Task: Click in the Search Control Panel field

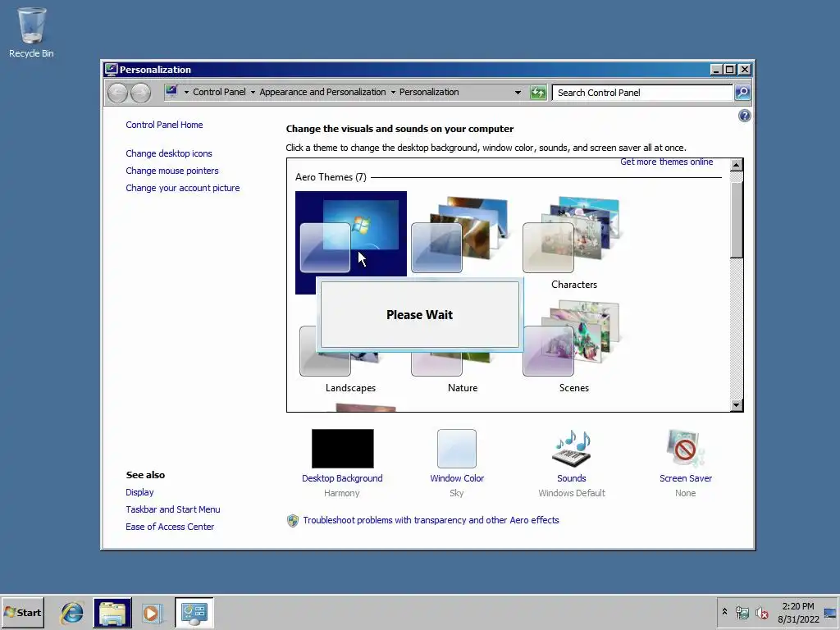Action: (642, 93)
